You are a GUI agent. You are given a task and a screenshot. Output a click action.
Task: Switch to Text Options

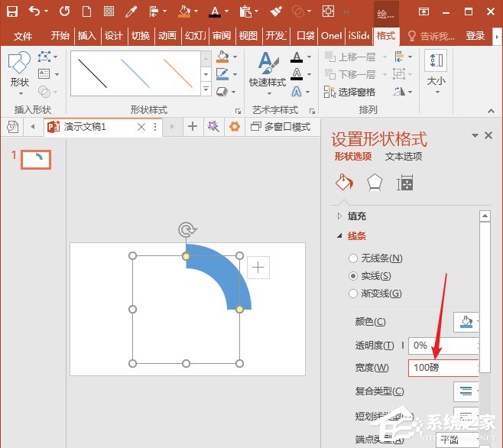click(x=404, y=156)
